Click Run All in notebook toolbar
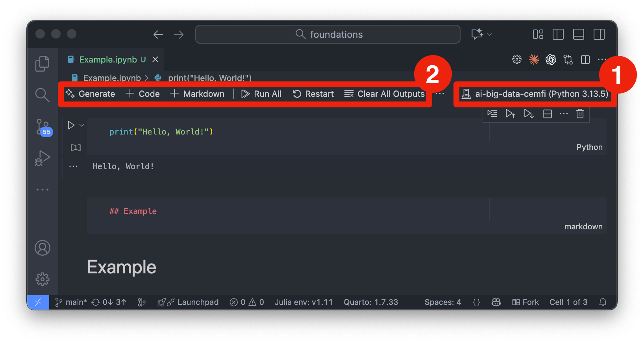Viewport: 644px width, 343px height. tap(262, 94)
